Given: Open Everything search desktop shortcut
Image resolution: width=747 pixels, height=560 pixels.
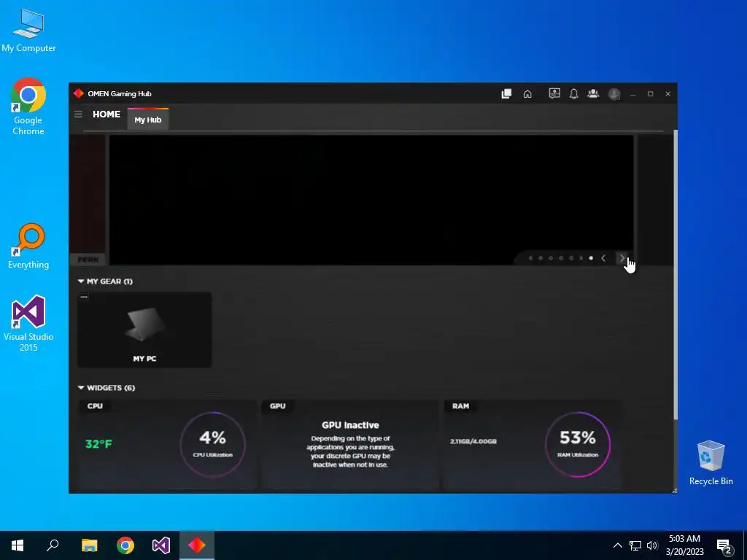Looking at the screenshot, I should pyautogui.click(x=28, y=246).
